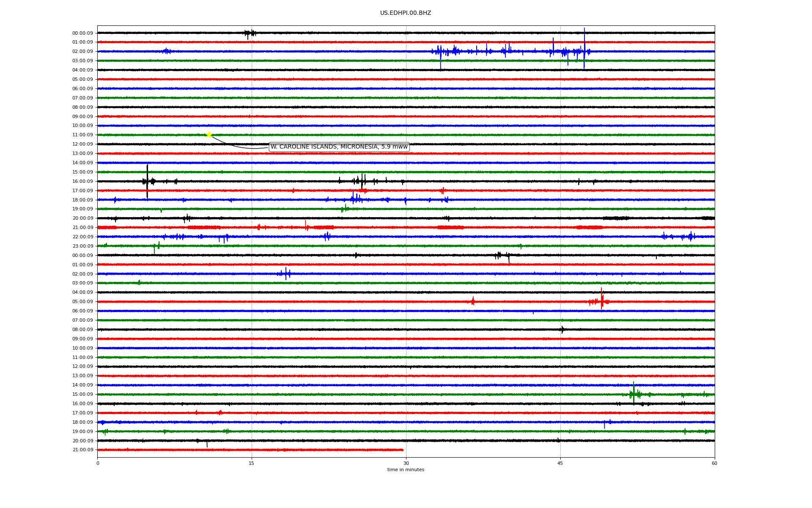812x508 pixels.
Task: Click the green burst on second 15:00:09 trace
Action: 634,394
